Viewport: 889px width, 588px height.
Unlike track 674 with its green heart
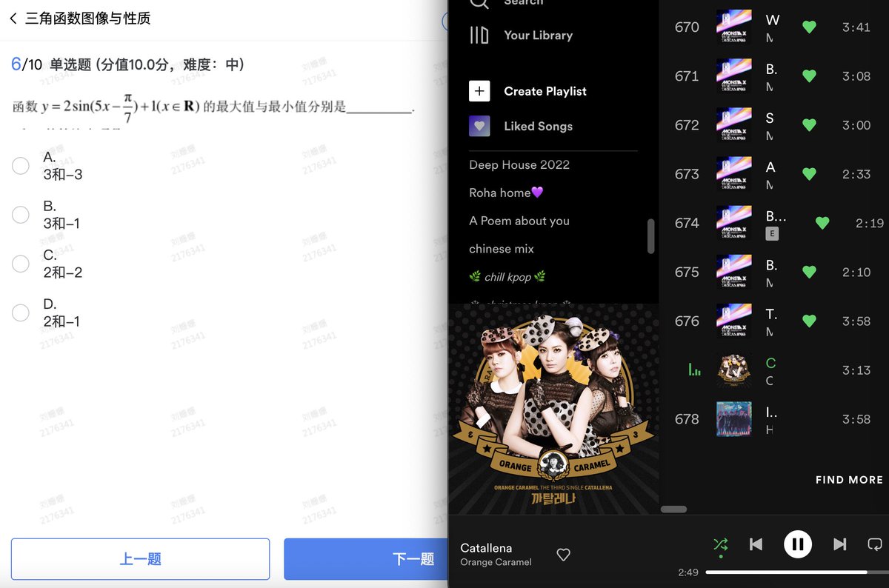(x=822, y=223)
